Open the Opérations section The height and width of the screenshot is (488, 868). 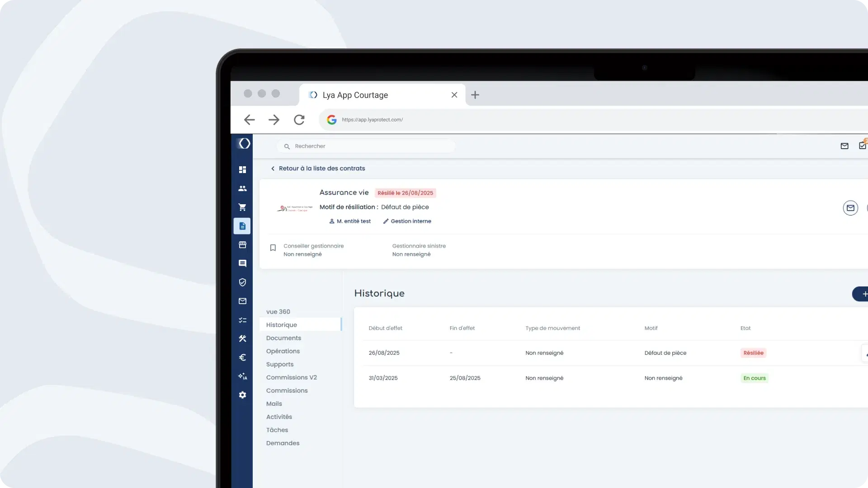(x=283, y=351)
